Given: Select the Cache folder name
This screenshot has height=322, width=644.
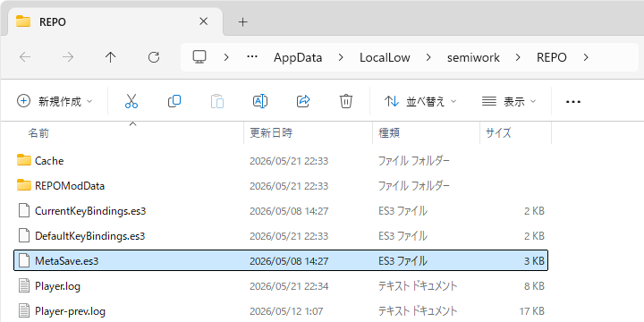Looking at the screenshot, I should (x=49, y=161).
